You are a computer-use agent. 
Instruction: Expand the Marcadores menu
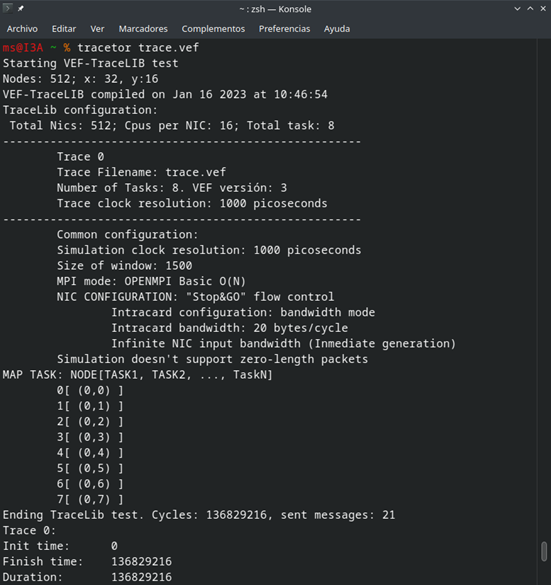point(143,29)
